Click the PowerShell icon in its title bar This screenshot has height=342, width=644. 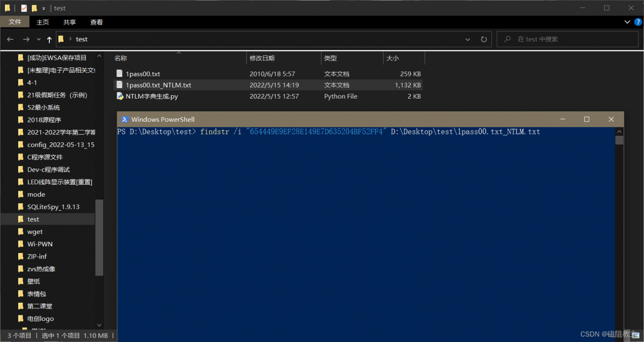(x=124, y=119)
